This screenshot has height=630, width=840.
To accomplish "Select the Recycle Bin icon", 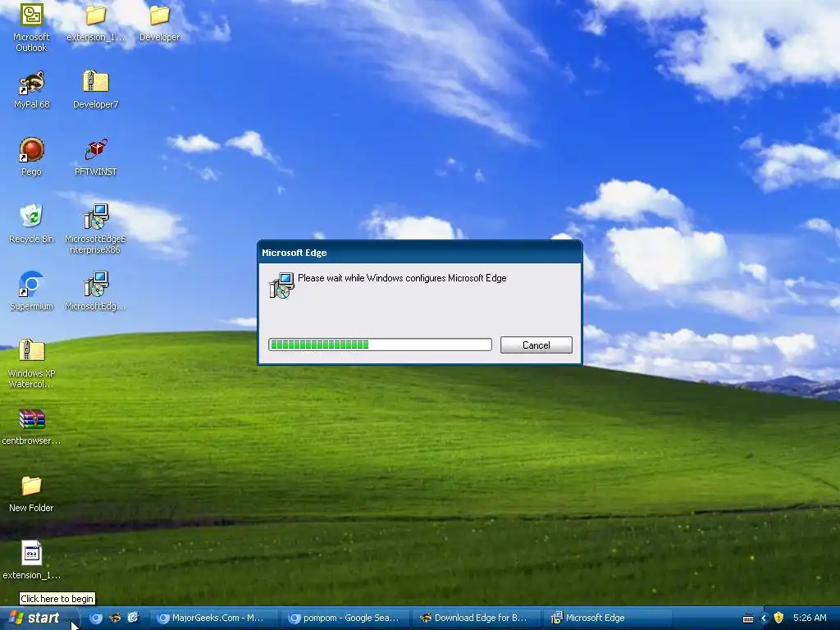I will (31, 225).
